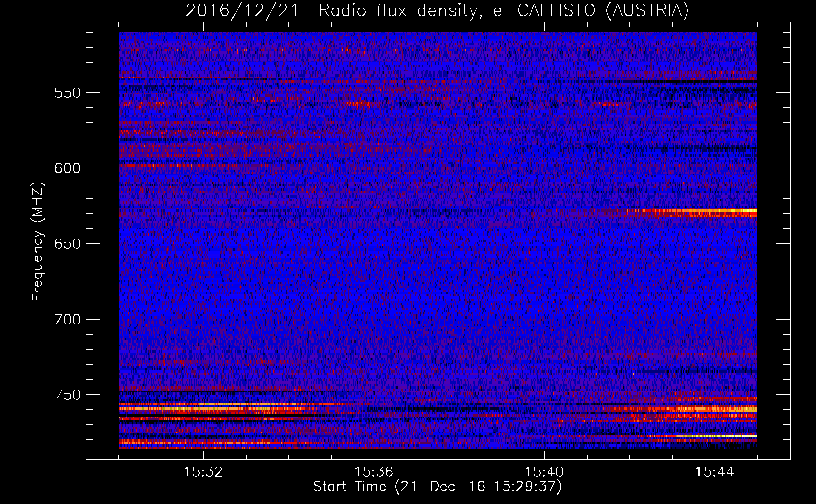Select the 650 frequency tick label

tap(68, 244)
